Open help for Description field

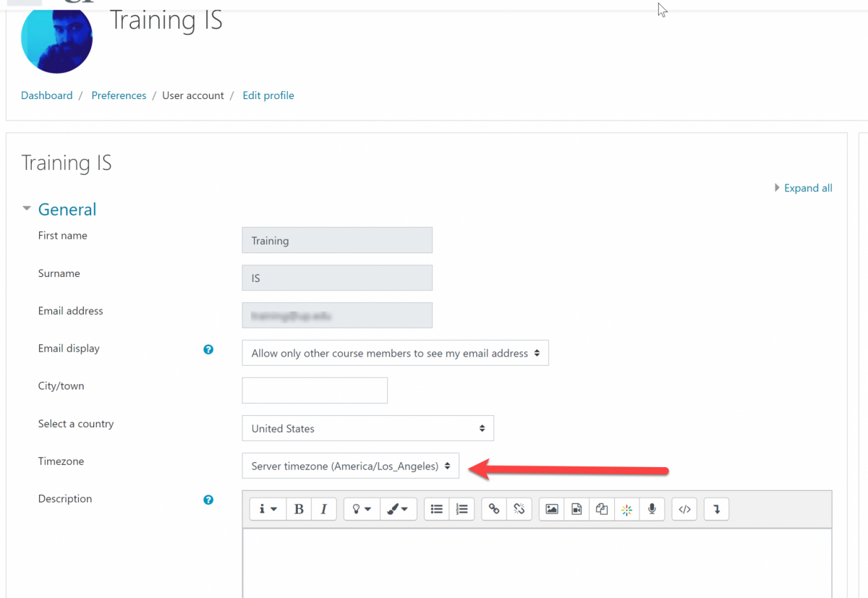(x=208, y=500)
